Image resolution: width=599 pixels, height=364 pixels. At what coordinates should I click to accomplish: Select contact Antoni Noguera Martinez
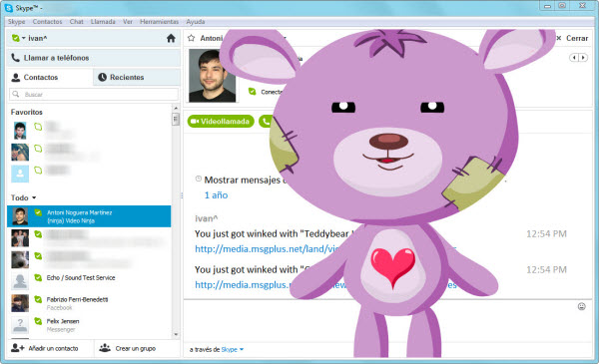(x=89, y=216)
